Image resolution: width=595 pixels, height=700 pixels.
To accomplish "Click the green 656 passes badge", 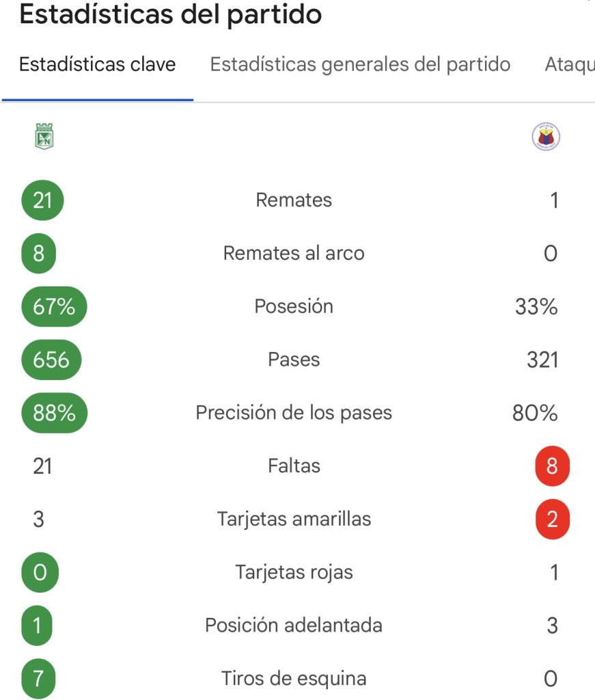I will click(x=51, y=360).
